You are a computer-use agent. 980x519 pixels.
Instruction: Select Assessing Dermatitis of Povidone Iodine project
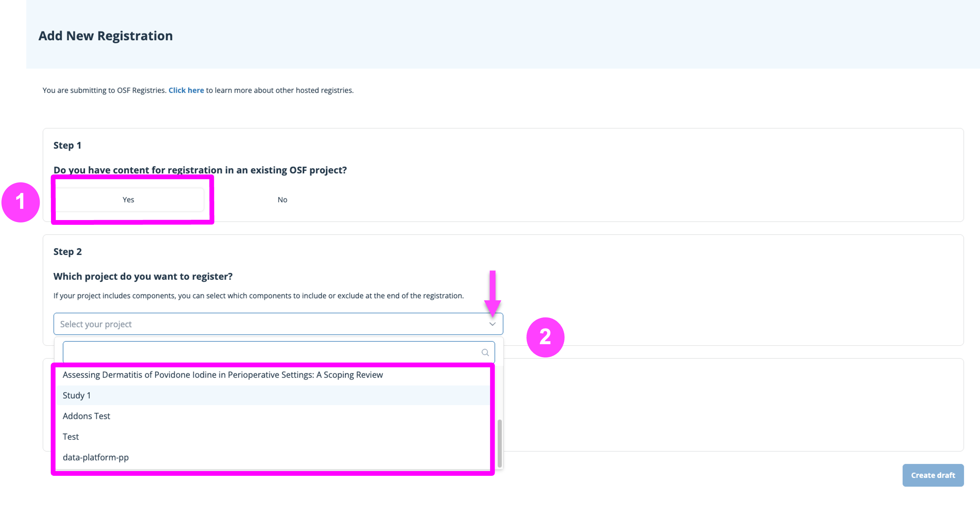point(222,375)
